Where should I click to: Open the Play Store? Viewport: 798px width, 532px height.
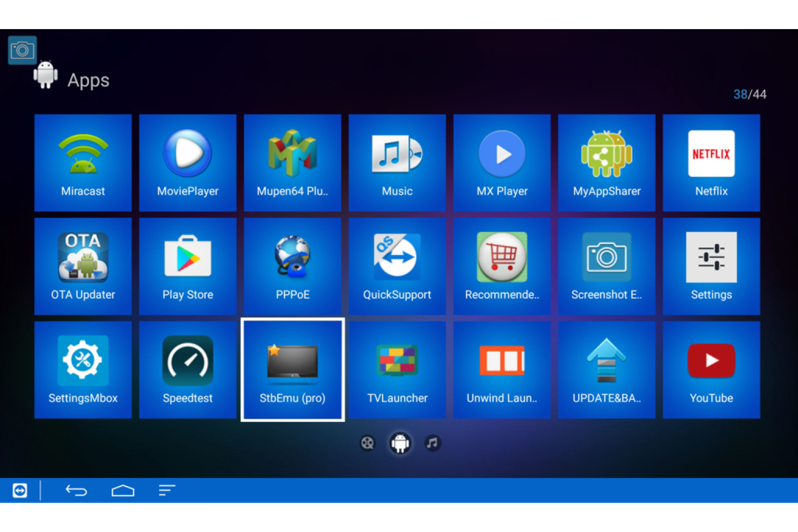(188, 266)
